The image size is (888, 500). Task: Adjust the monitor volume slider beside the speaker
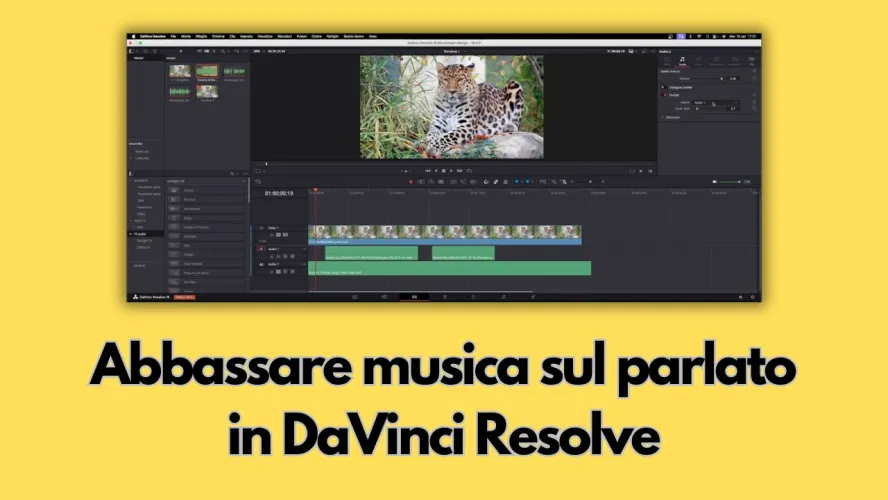[729, 182]
